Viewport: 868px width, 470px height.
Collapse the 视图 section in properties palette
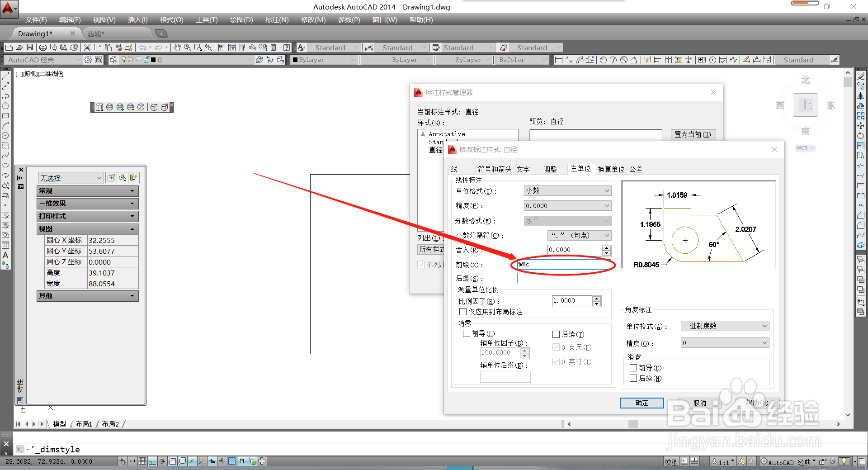(88, 229)
